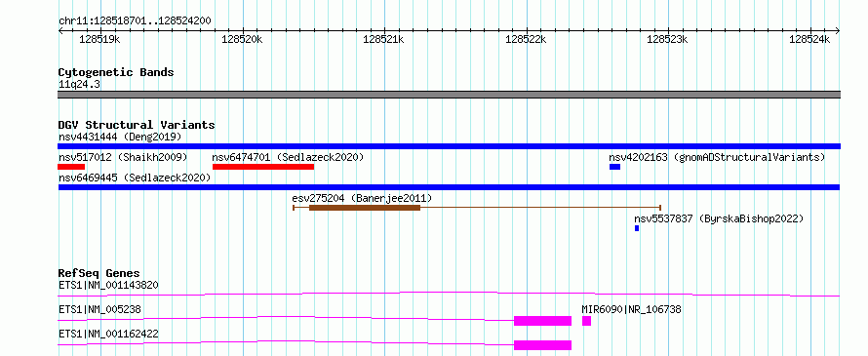The height and width of the screenshot is (356, 868).
Task: Click the ETS1|NM_001162422 transcript label
Action: (x=108, y=334)
